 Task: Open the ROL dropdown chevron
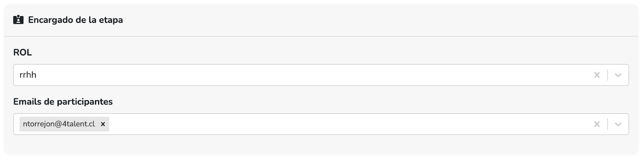click(618, 75)
